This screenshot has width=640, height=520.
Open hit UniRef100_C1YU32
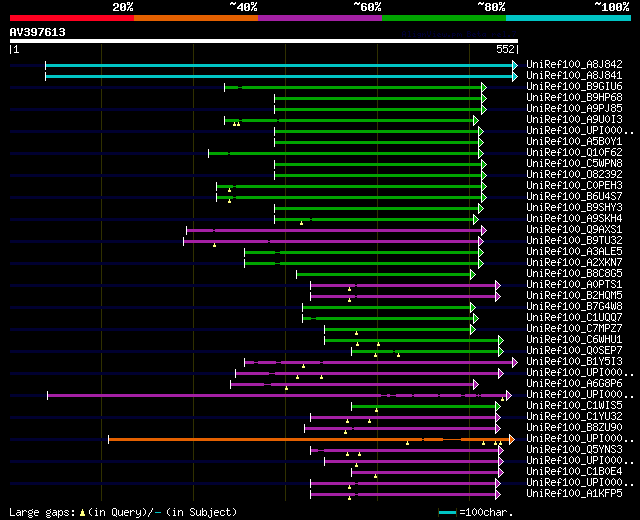click(x=574, y=417)
